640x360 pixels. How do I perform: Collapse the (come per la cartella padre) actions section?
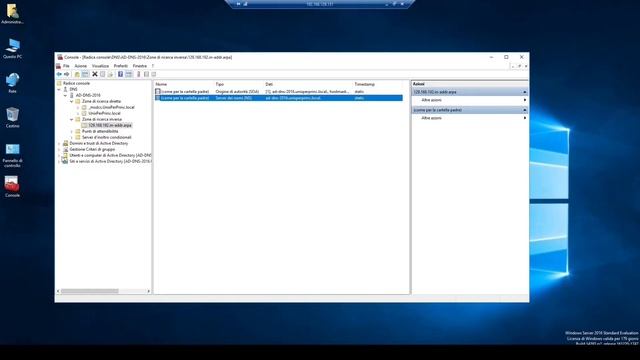pyautogui.click(x=524, y=110)
